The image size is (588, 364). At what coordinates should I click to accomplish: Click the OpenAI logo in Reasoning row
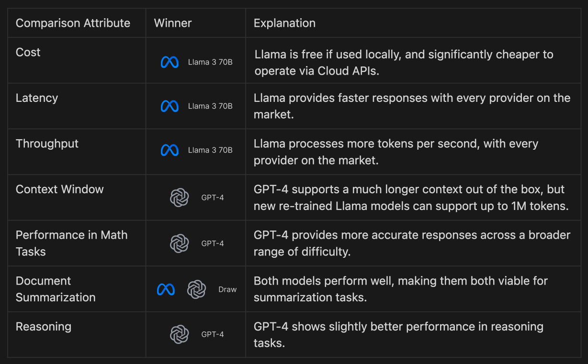click(x=180, y=334)
